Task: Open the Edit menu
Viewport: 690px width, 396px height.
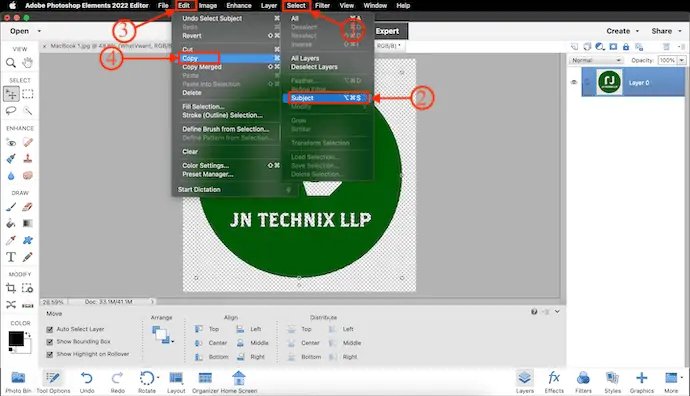Action: click(x=184, y=5)
